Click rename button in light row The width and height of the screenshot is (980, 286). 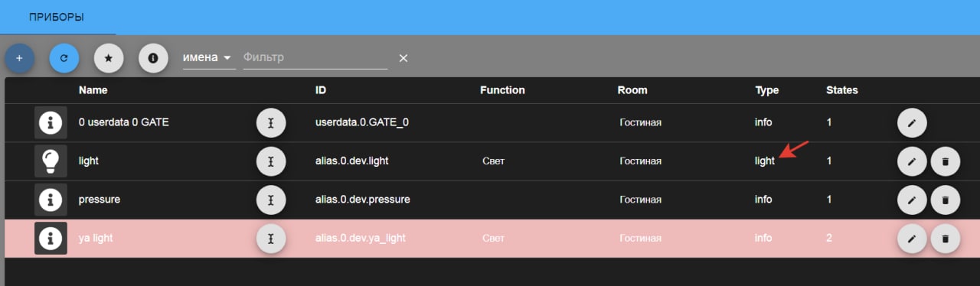[x=271, y=161]
